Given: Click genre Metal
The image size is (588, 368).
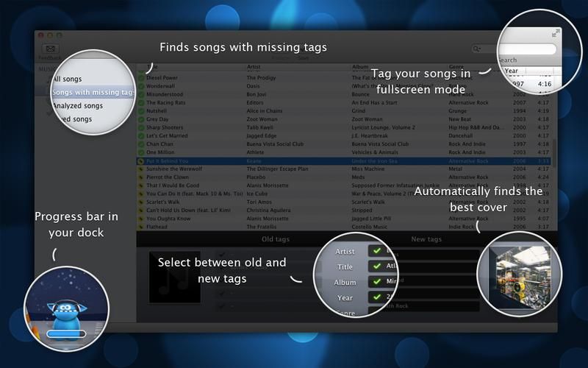Looking at the screenshot, I should 455,169.
